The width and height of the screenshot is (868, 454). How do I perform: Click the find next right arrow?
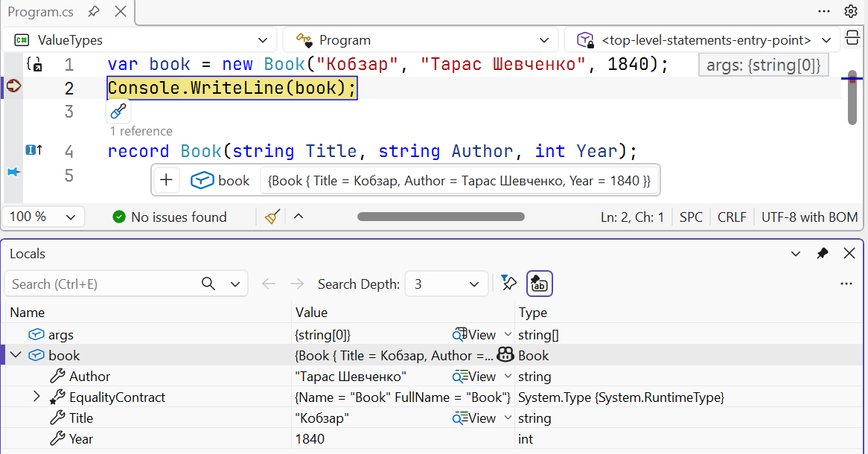(x=297, y=284)
